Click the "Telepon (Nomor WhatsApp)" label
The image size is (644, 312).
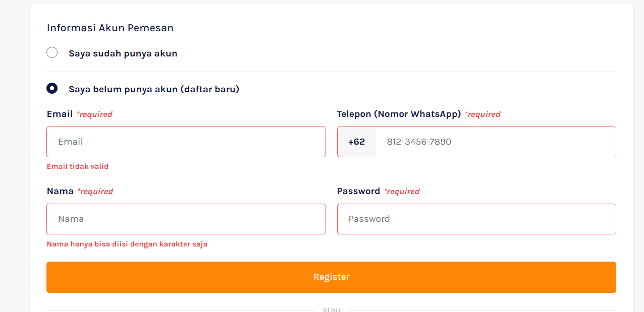point(399,114)
